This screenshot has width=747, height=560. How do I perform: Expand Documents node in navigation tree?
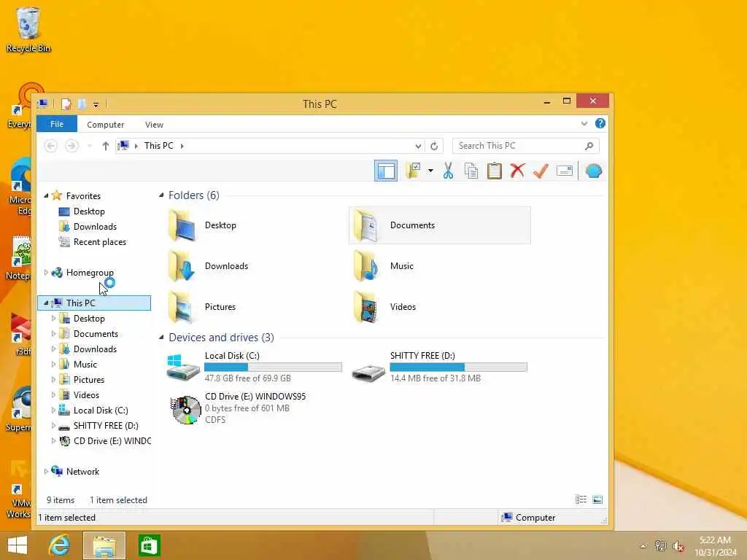(53, 334)
